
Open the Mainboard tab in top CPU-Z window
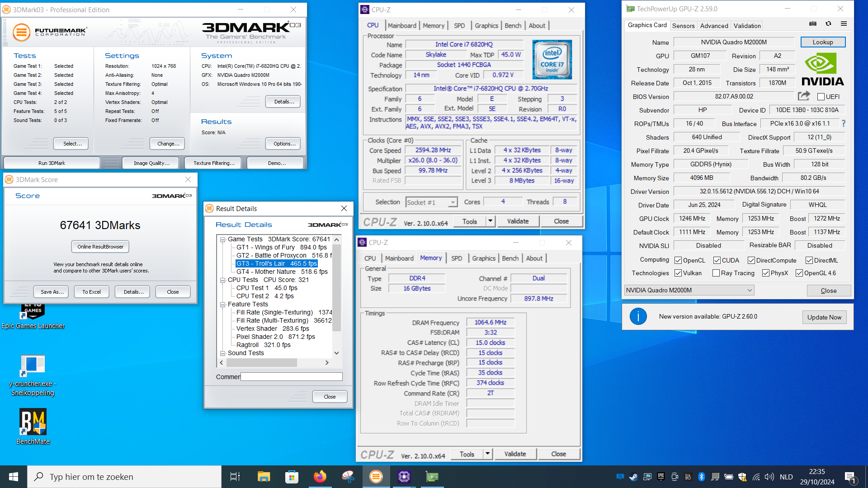coord(402,26)
